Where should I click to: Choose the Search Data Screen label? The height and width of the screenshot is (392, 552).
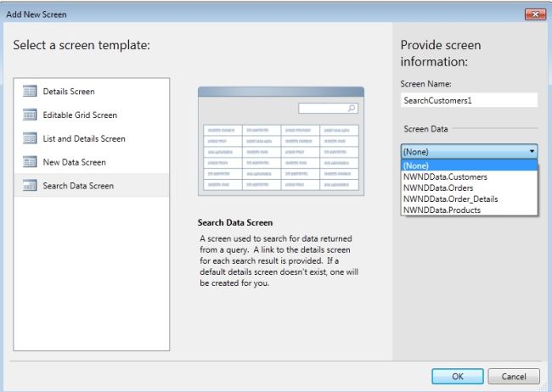click(78, 186)
